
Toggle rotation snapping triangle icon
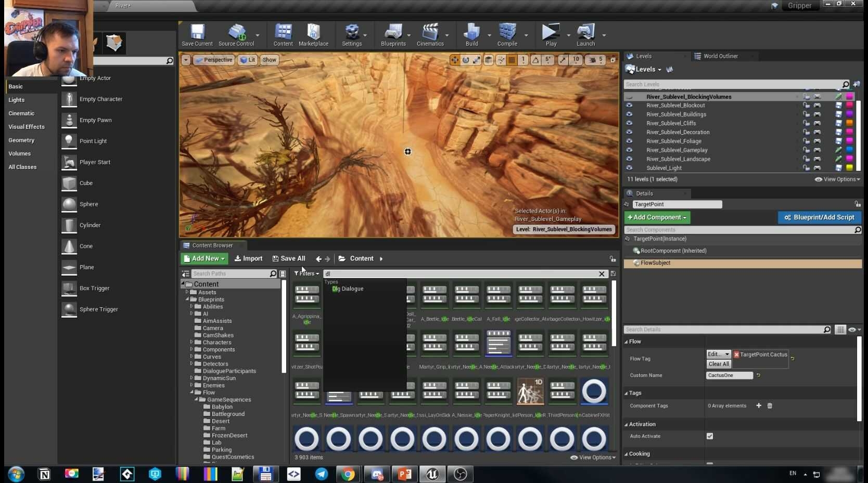click(535, 60)
